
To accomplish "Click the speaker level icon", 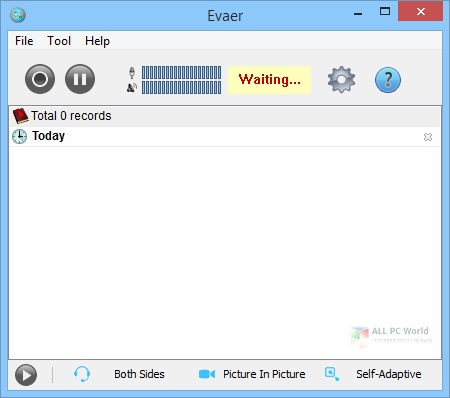I will pyautogui.click(x=132, y=88).
